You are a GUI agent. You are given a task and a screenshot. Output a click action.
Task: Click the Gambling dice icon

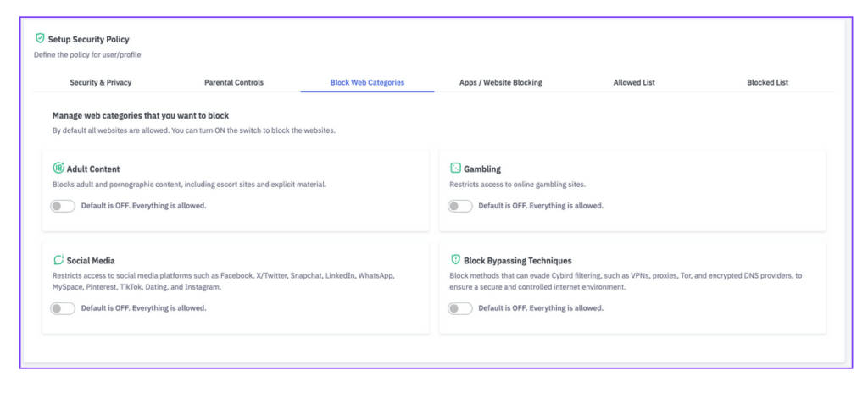coord(455,169)
